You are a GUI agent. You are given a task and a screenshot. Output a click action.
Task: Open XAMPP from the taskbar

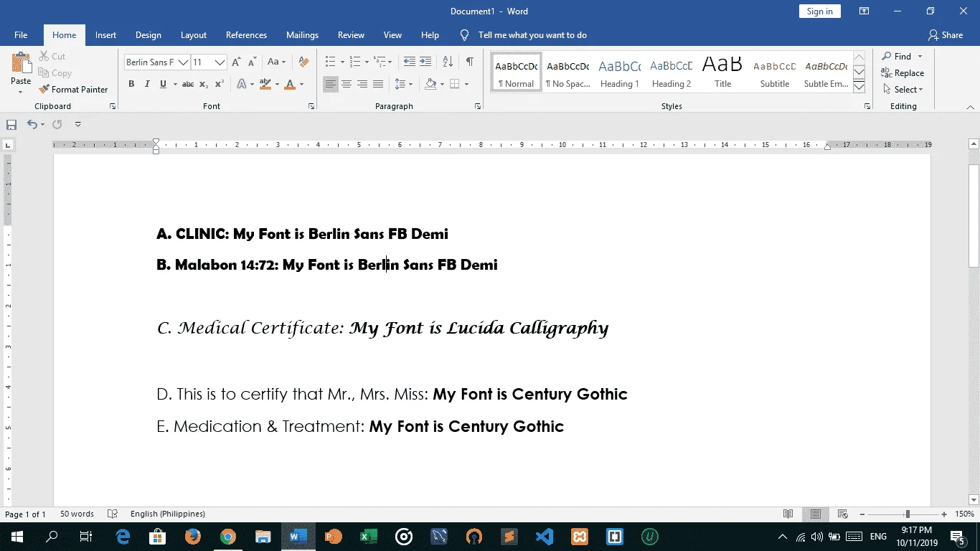coord(580,537)
